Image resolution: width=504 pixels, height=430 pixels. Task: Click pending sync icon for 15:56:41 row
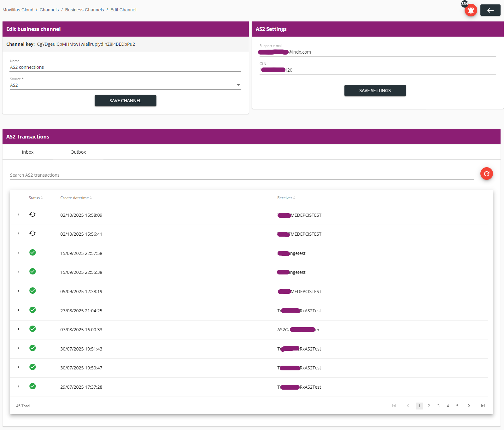[x=32, y=233]
